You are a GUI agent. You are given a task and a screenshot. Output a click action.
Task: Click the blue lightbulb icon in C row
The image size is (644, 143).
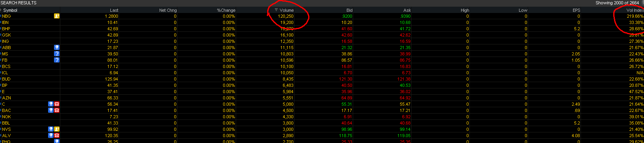51,104
